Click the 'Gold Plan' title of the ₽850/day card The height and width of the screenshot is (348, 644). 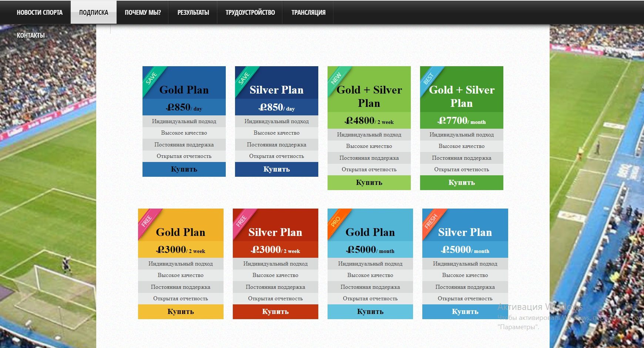pos(184,90)
